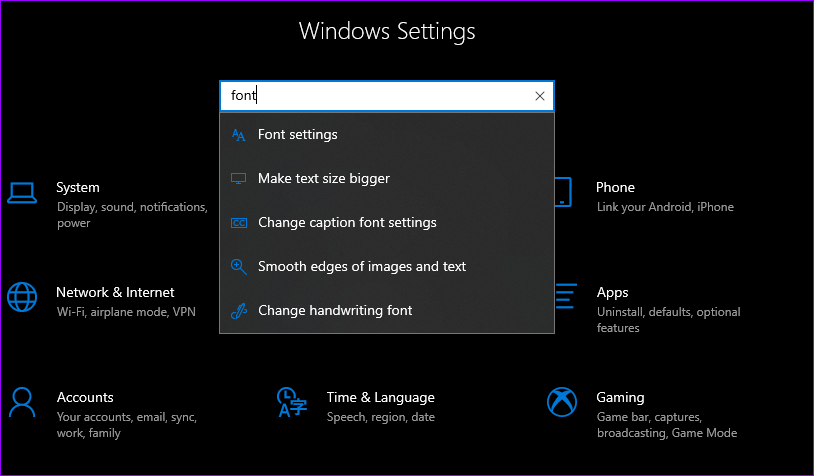Open Accounts via the person icon

pyautogui.click(x=22, y=402)
